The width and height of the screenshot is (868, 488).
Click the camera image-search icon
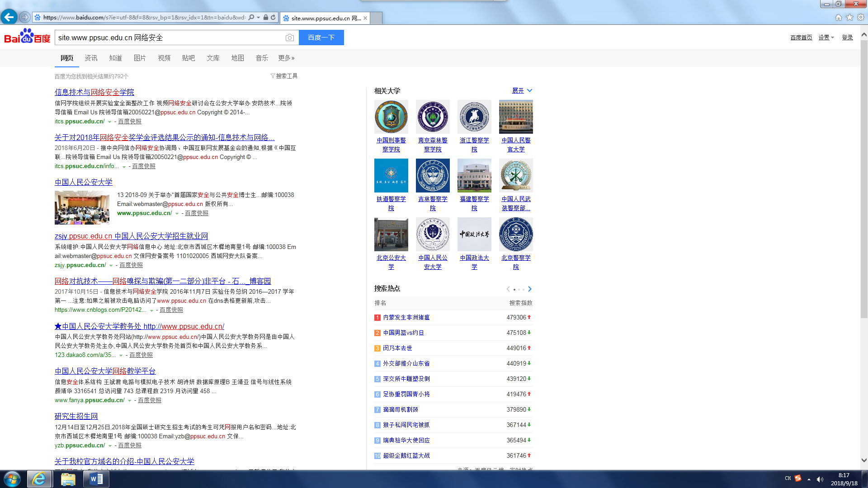[290, 38]
